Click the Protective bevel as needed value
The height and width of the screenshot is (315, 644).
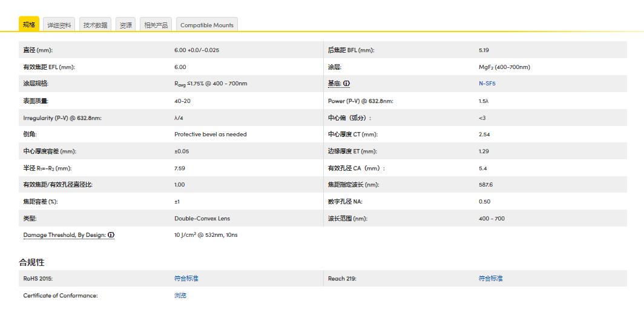(x=211, y=134)
